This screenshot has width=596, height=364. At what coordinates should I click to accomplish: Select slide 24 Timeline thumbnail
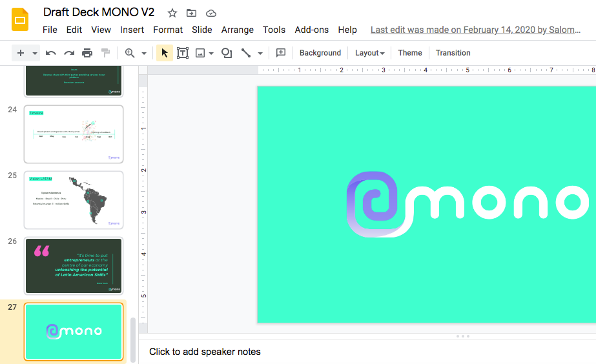(x=74, y=134)
